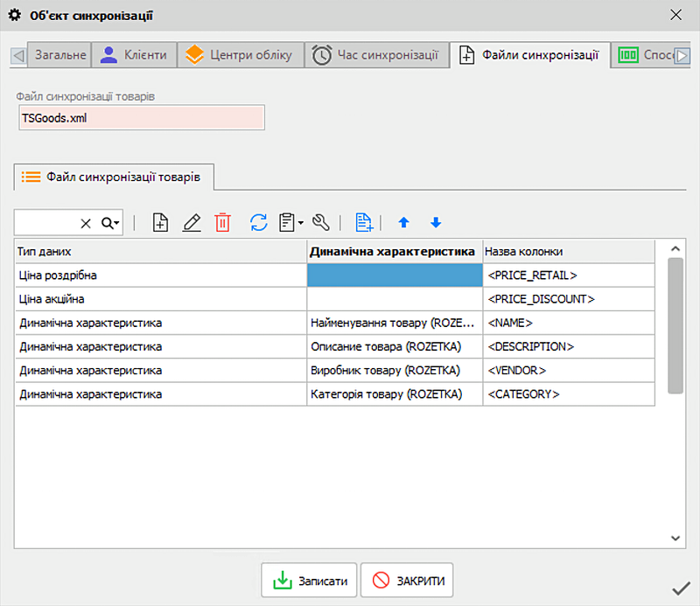Click the add new record icon

(x=160, y=222)
